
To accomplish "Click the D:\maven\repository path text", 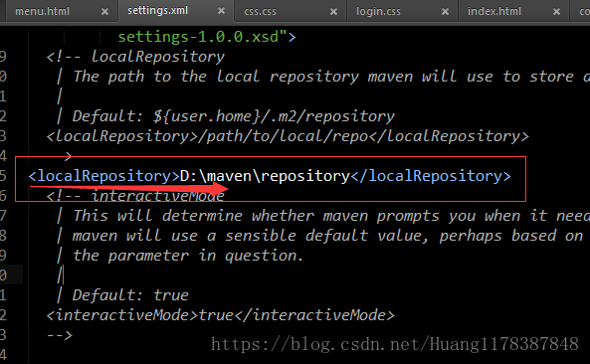I will pyautogui.click(x=265, y=176).
